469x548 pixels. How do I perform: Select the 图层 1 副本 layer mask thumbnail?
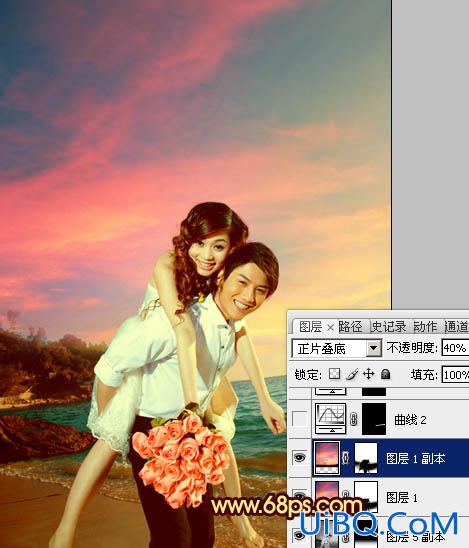click(x=366, y=457)
